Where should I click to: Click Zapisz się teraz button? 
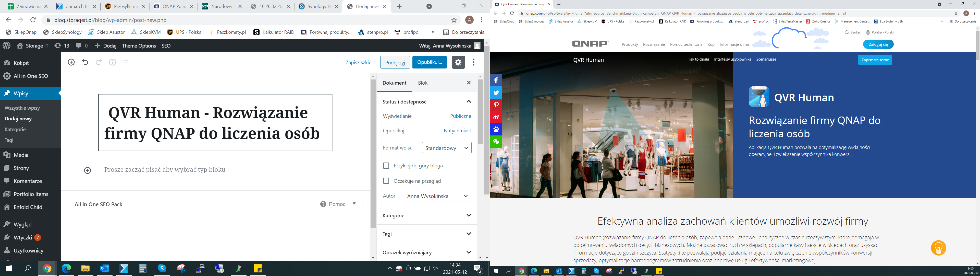[875, 60]
